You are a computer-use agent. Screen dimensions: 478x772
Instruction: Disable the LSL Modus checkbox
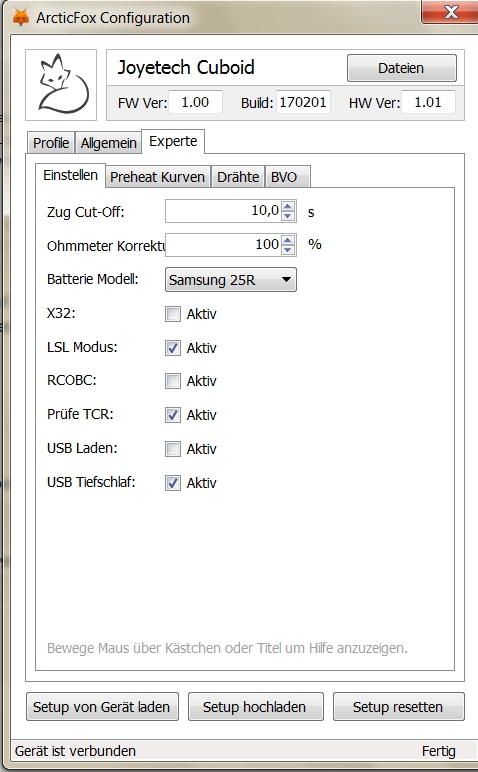coord(173,348)
